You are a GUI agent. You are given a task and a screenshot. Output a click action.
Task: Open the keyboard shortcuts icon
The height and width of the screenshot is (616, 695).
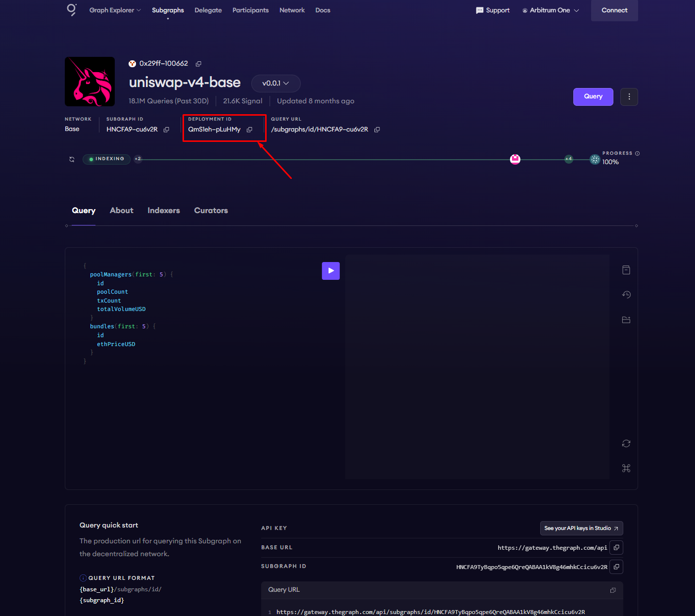[x=626, y=468]
